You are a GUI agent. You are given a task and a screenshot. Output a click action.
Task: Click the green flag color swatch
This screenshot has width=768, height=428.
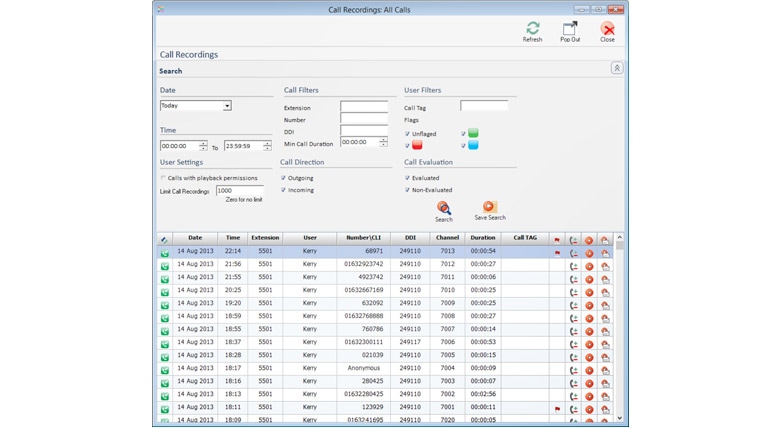pyautogui.click(x=473, y=133)
